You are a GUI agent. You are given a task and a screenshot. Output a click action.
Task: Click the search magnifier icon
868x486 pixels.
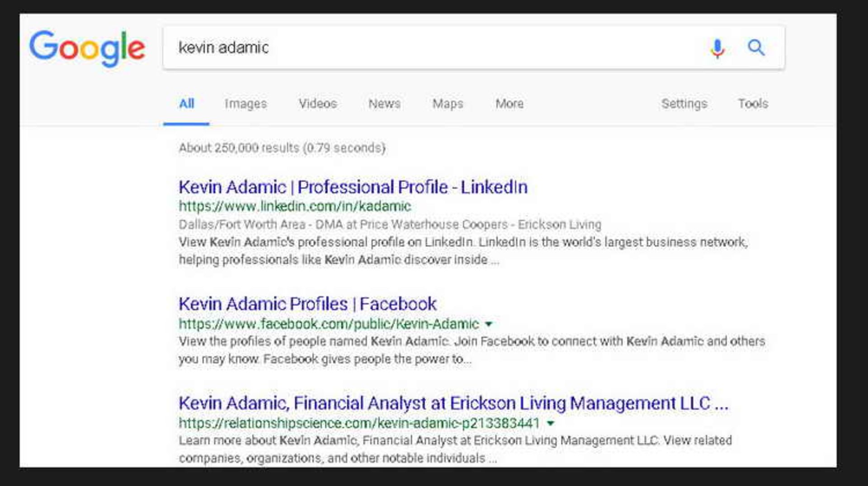(756, 47)
